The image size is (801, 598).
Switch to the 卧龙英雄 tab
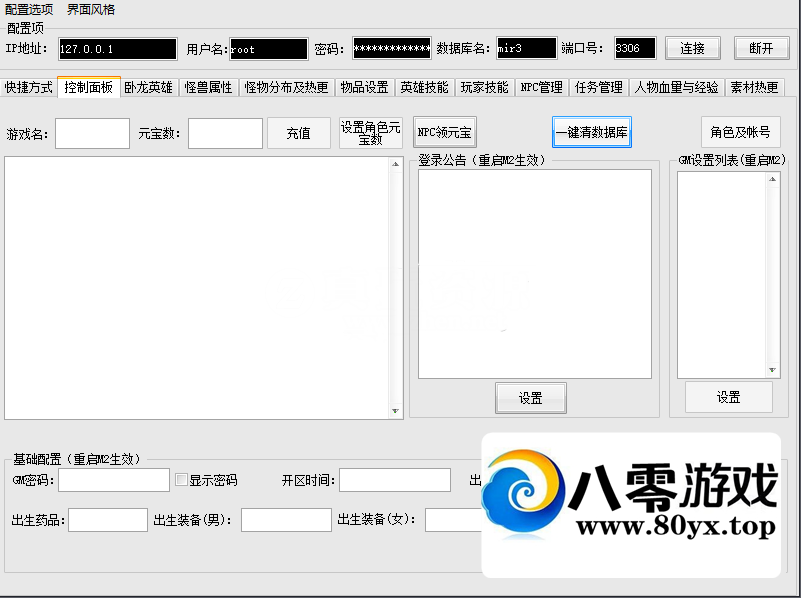[x=148, y=87]
